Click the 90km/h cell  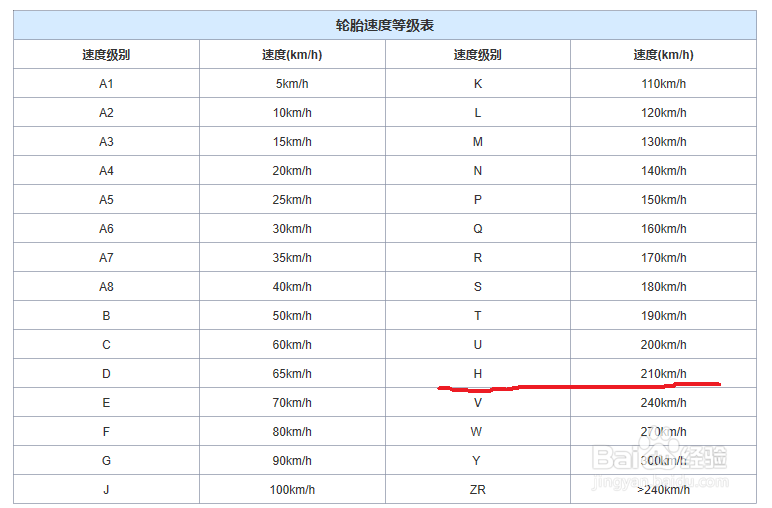292,461
